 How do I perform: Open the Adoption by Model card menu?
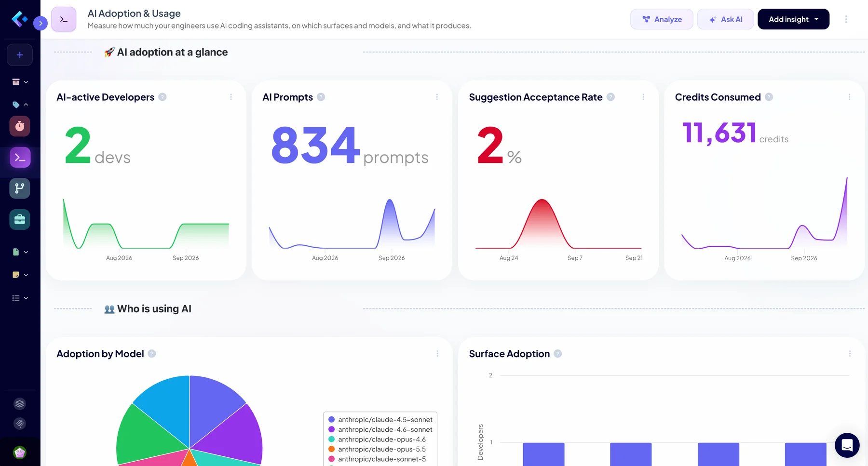pyautogui.click(x=437, y=354)
